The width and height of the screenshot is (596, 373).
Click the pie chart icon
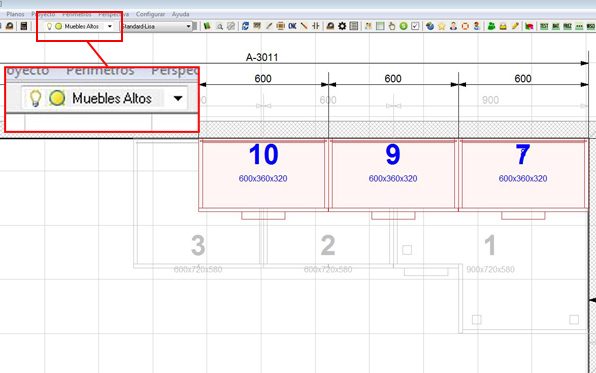(430, 26)
